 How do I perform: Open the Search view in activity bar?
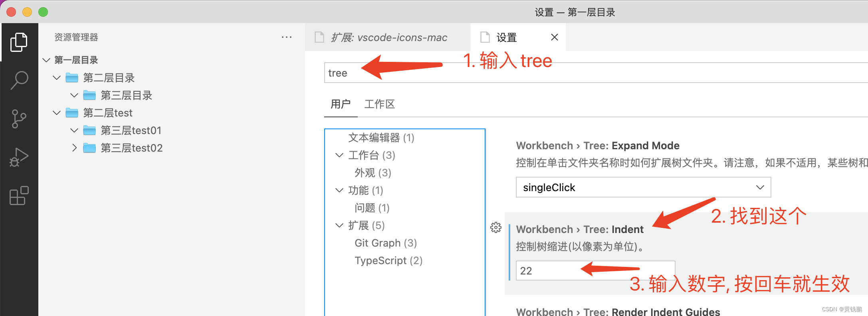[x=19, y=80]
